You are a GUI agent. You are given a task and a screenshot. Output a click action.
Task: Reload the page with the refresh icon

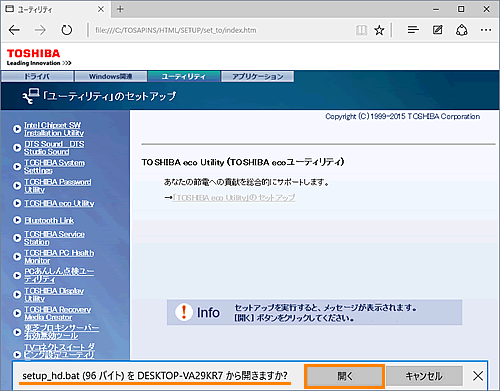point(67,30)
